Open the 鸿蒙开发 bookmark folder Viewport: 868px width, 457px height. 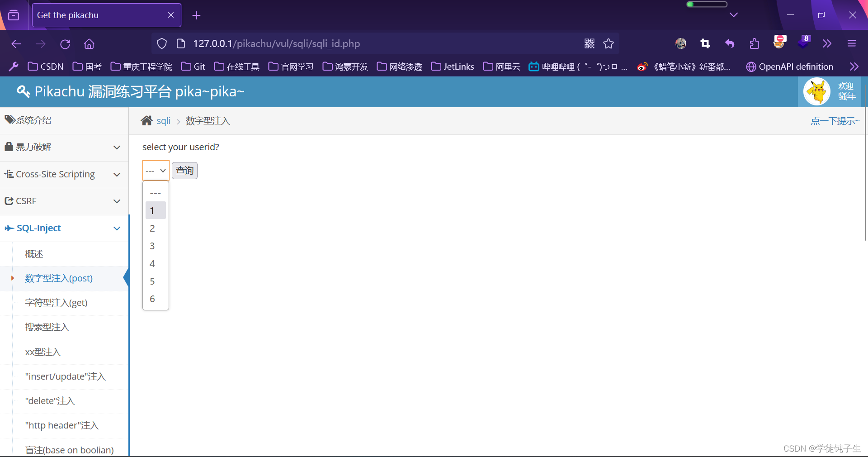[345, 67]
